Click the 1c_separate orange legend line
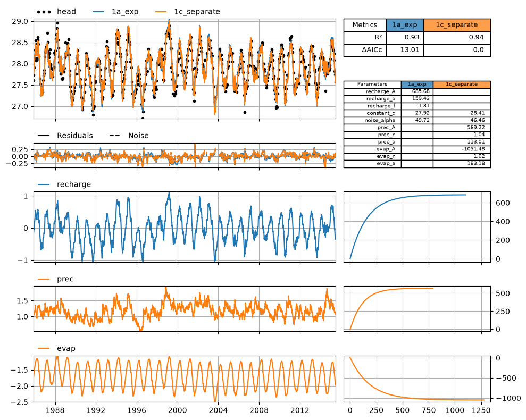 coord(161,12)
